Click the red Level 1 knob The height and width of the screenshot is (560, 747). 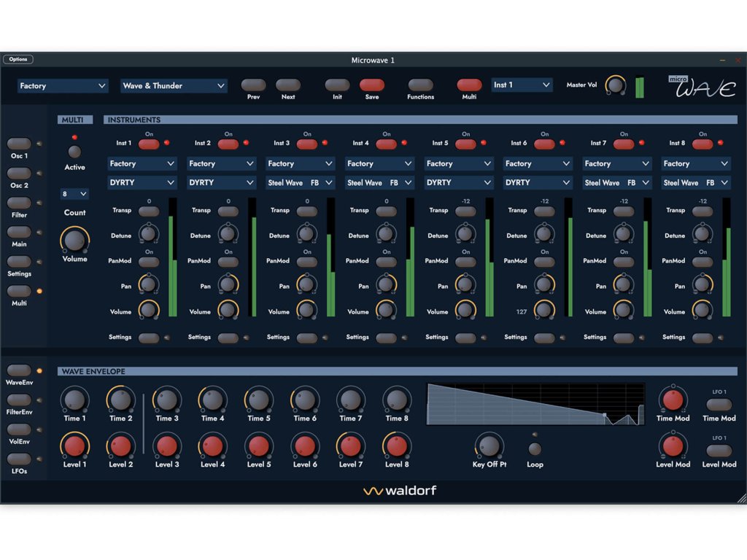pos(75,446)
